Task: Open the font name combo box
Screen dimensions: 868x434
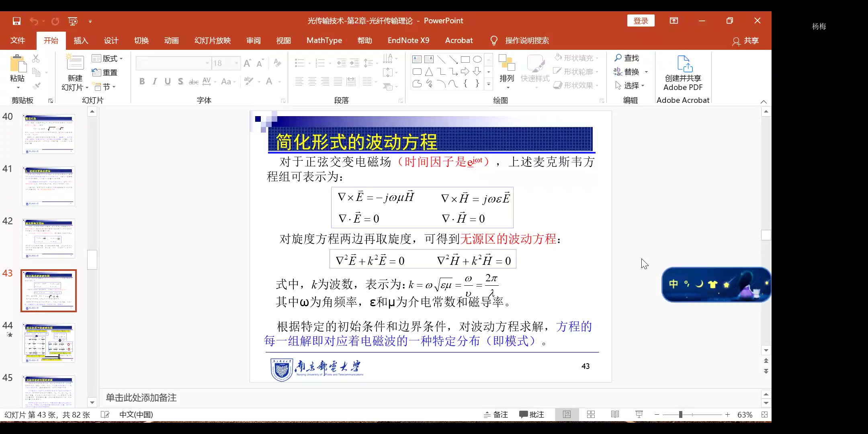Action: pos(173,63)
